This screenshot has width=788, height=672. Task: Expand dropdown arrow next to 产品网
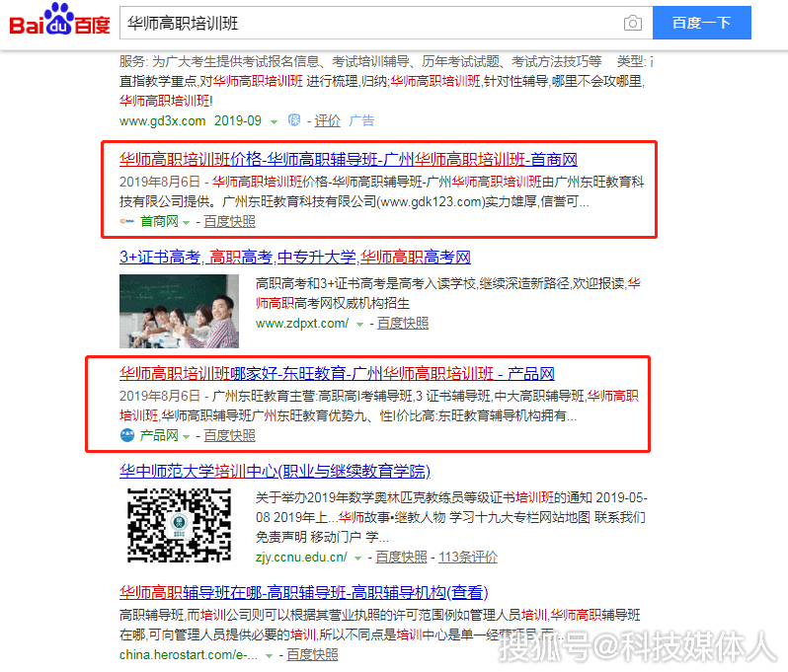pos(186,436)
